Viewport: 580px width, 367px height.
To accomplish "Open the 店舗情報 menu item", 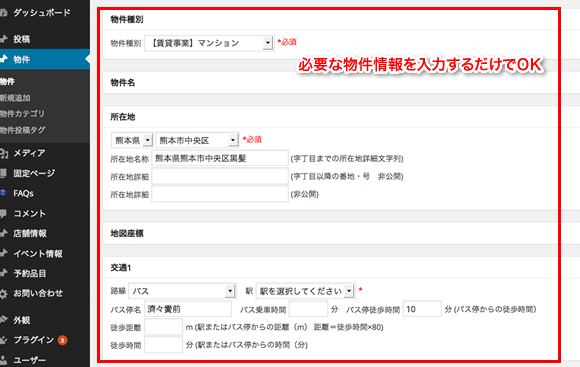I will (x=30, y=233).
